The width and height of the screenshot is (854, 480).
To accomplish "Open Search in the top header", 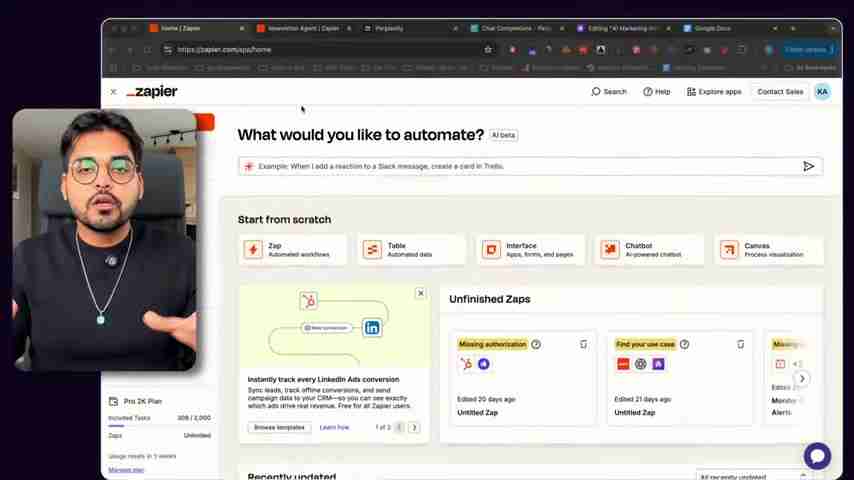I will click(609, 92).
